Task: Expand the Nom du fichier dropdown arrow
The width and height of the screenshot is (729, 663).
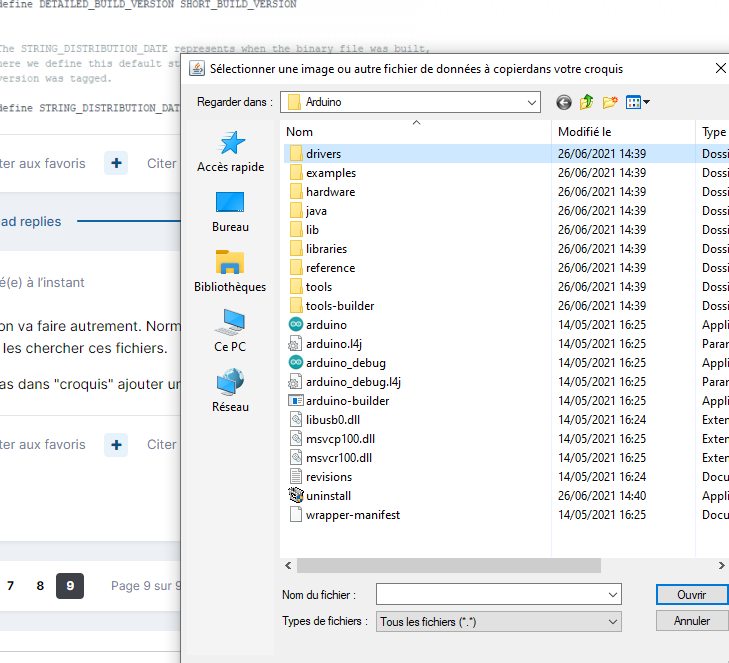Action: click(x=613, y=595)
